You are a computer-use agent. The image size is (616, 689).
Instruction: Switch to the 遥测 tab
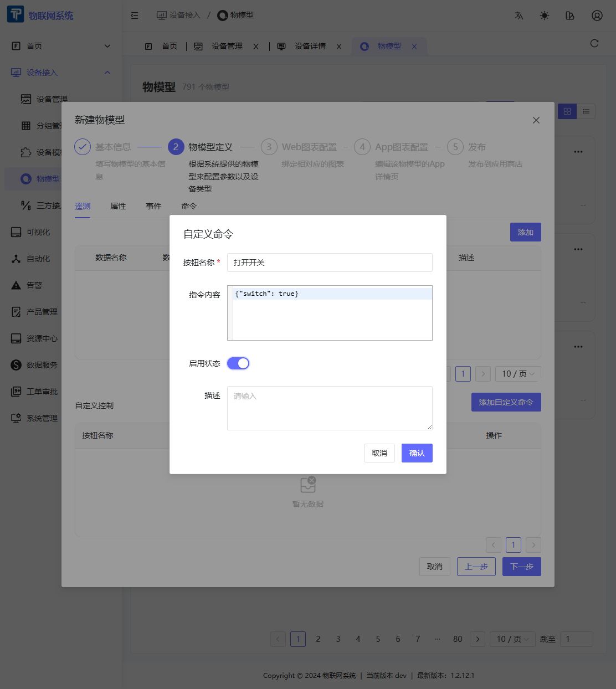click(83, 206)
